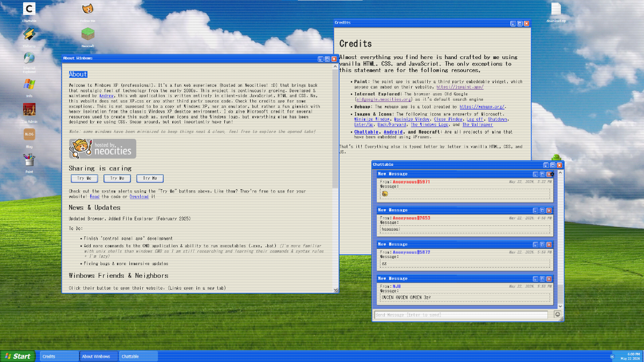Minimize the Credits window
Image resolution: width=644 pixels, height=362 pixels.
tap(513, 24)
